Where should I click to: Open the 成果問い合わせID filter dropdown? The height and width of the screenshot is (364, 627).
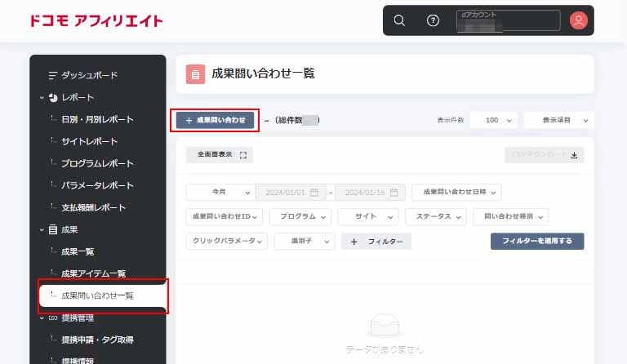(225, 216)
